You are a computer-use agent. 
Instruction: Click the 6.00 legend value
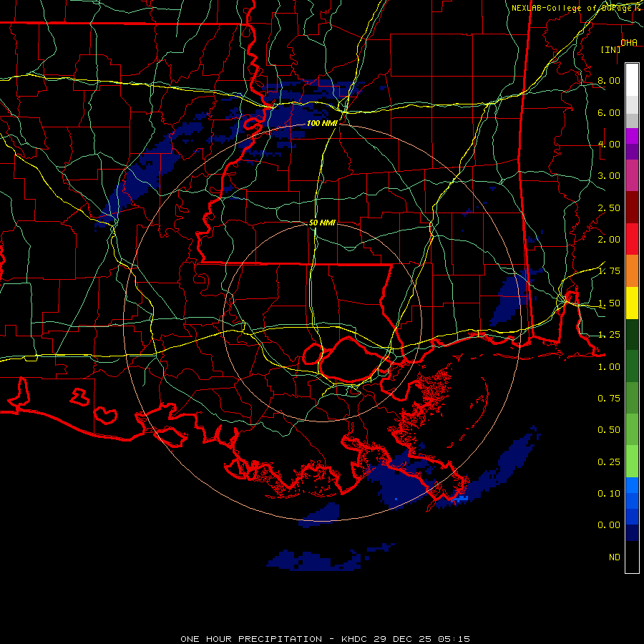coord(609,112)
